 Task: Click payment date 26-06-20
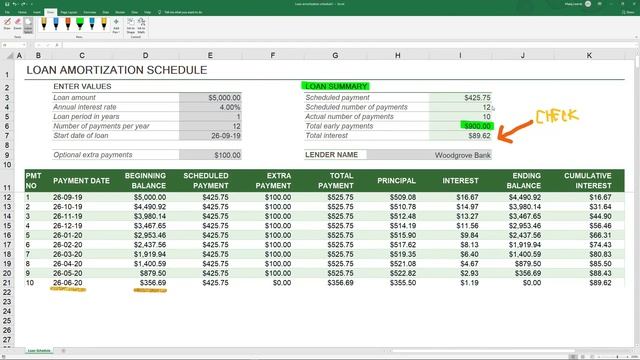(x=68, y=283)
